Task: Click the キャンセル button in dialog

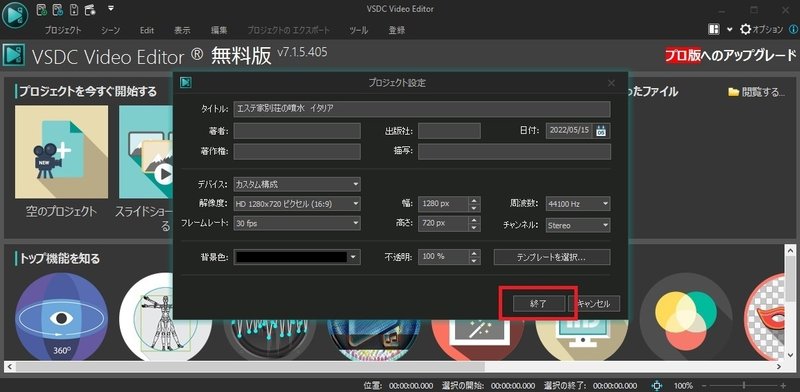Action: point(594,304)
